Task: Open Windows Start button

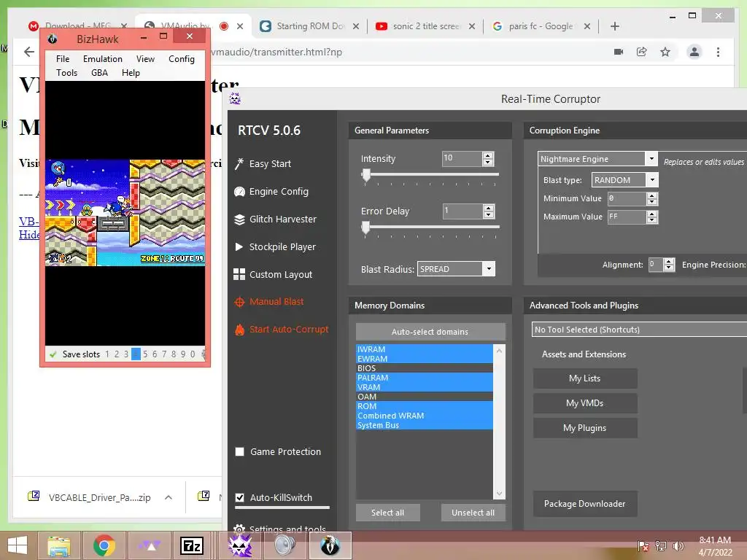Action: 18,545
